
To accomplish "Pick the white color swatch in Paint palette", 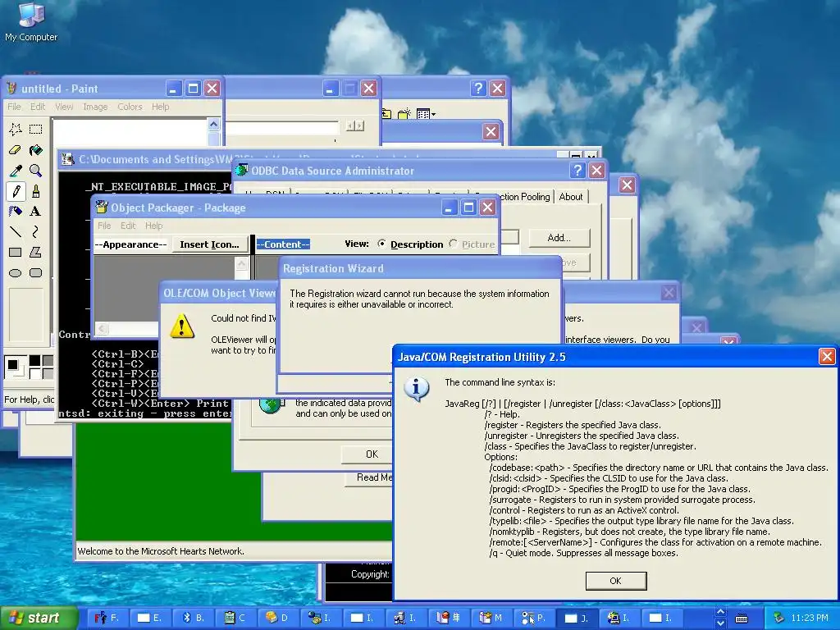I will [x=34, y=373].
